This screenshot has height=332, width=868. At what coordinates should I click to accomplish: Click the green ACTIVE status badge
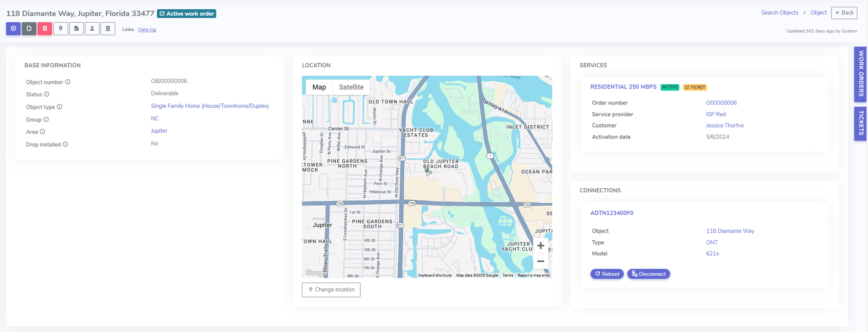pyautogui.click(x=670, y=87)
